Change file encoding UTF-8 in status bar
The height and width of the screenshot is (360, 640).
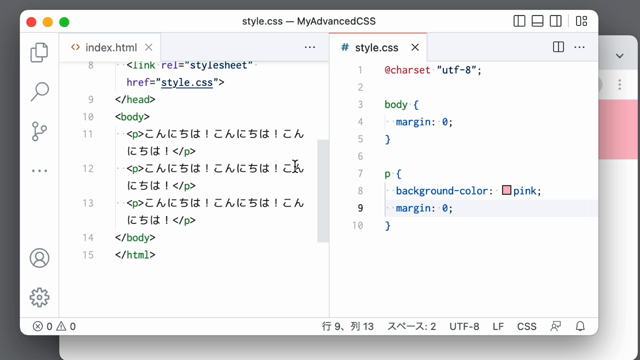(x=464, y=327)
